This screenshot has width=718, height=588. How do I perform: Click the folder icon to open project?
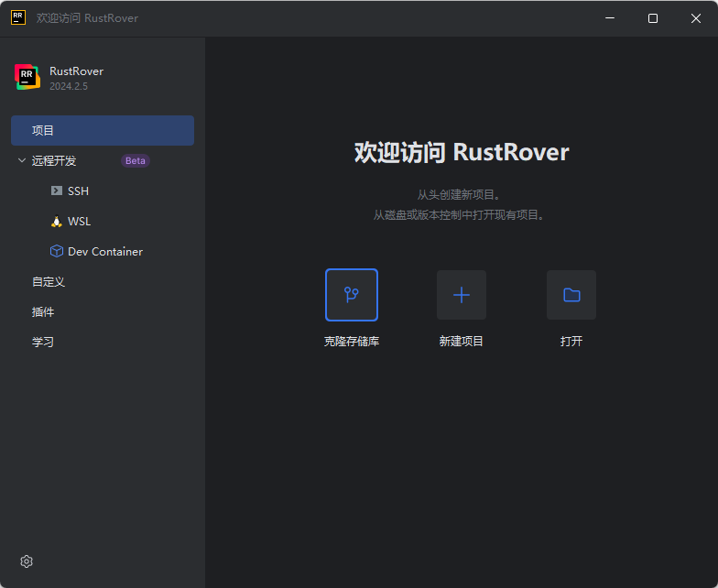(571, 295)
